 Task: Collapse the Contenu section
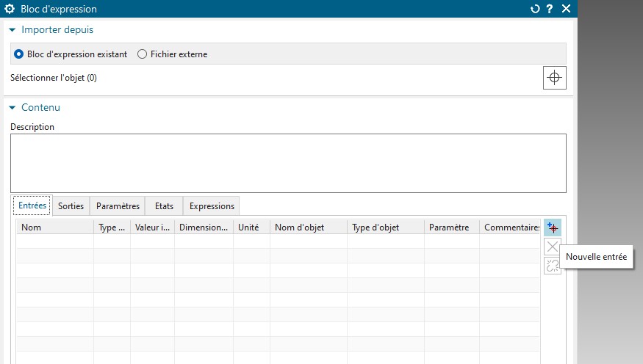(x=12, y=108)
